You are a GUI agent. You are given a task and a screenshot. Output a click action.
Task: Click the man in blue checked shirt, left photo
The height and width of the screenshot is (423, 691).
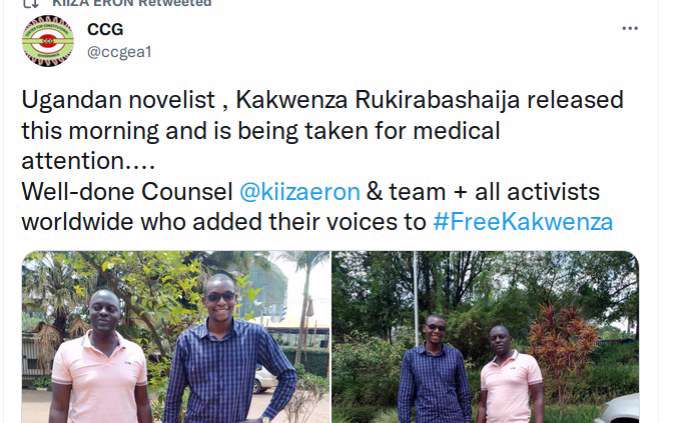tap(228, 350)
